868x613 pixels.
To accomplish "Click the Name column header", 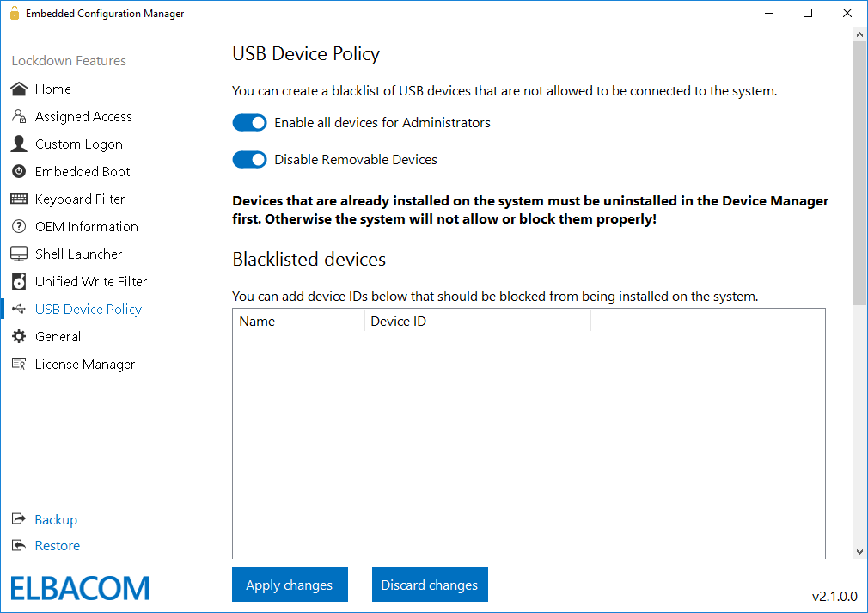I will 260,321.
